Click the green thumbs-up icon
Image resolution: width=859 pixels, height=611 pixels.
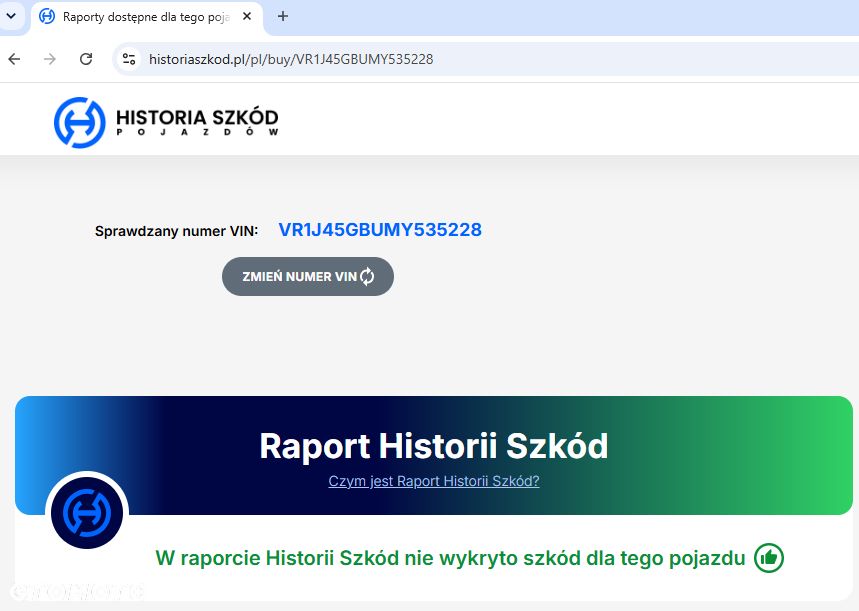769,558
